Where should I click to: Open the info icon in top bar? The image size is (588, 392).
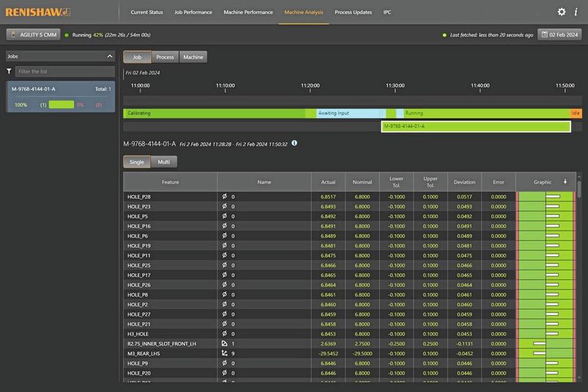(x=576, y=12)
